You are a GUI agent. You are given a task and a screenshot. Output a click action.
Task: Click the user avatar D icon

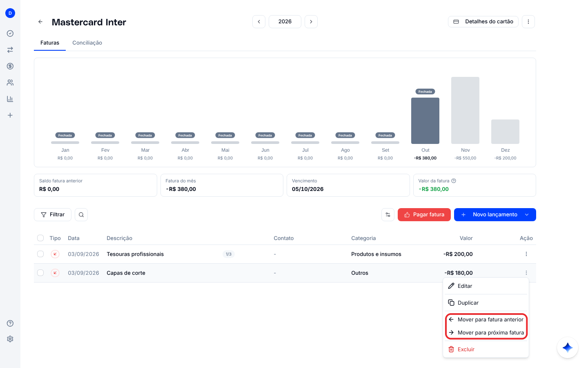(x=10, y=13)
